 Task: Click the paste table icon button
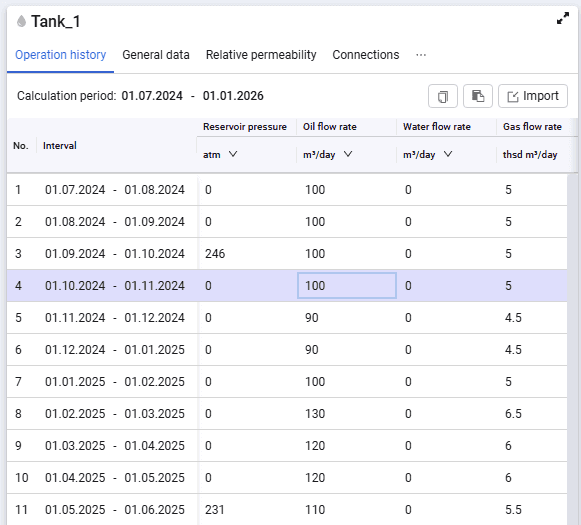point(478,96)
